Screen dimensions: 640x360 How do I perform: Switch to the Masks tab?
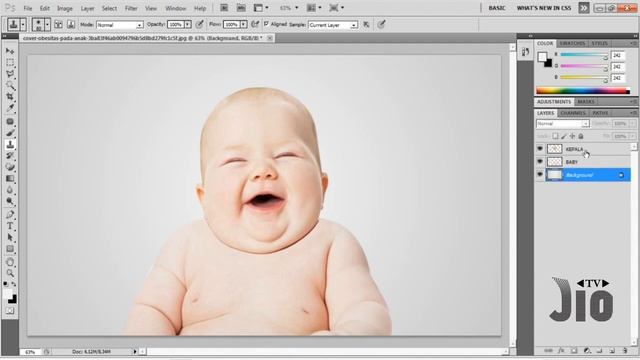coord(586,101)
